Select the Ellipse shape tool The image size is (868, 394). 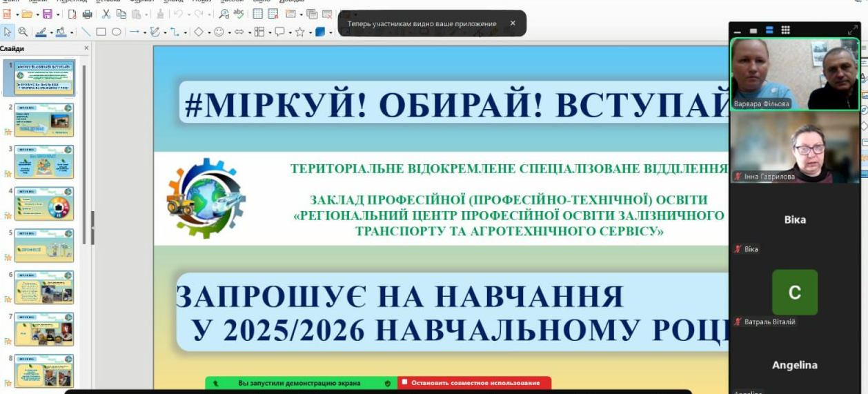click(x=116, y=32)
